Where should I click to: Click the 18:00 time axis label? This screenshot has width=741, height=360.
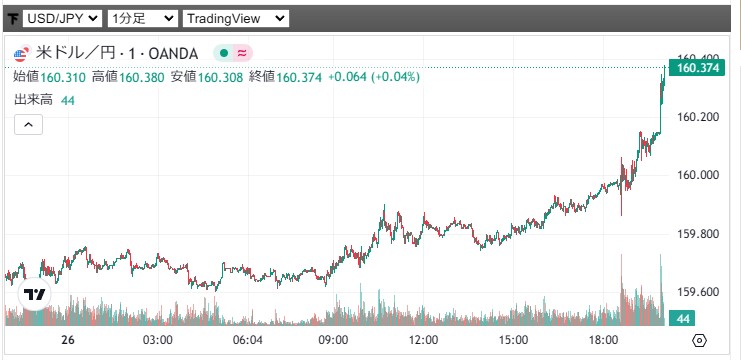[604, 340]
